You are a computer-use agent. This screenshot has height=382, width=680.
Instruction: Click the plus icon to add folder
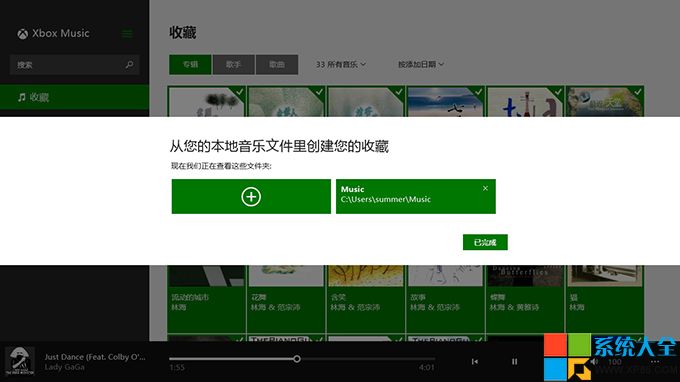click(251, 196)
